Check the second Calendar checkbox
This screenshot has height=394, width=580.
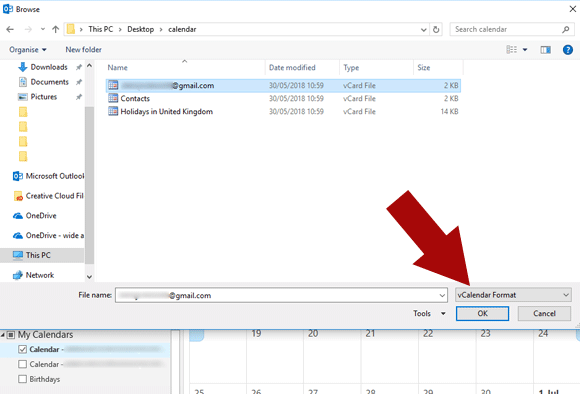22,364
